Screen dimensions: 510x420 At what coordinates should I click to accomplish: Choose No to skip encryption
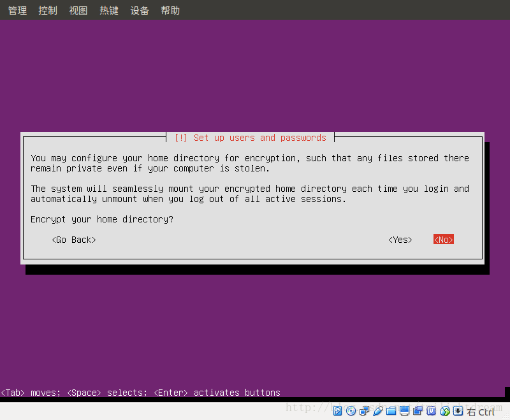coord(443,239)
